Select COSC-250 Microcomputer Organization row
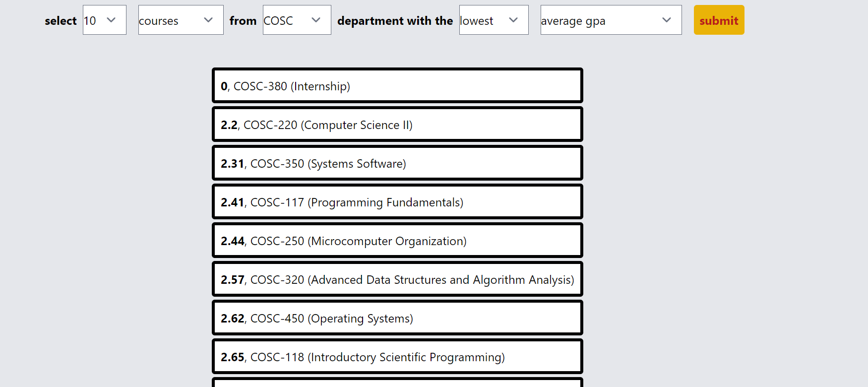 point(397,240)
